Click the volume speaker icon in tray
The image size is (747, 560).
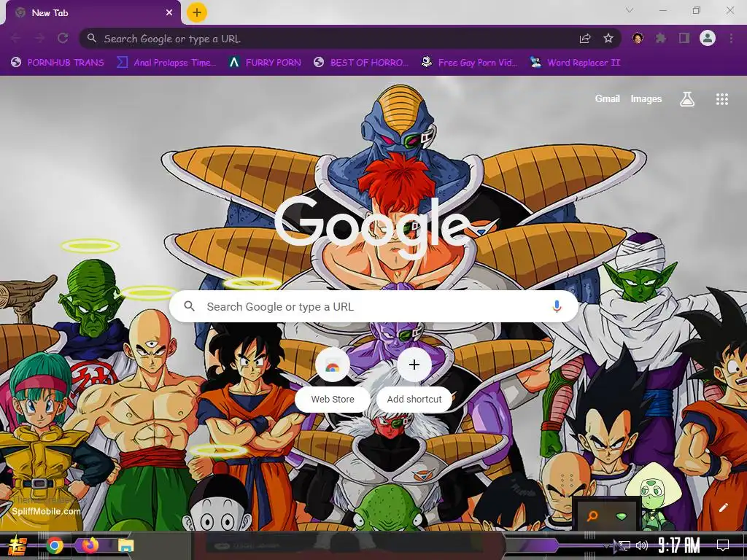click(x=642, y=545)
